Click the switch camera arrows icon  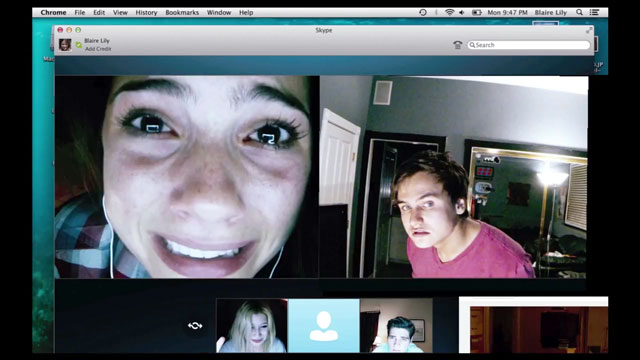(x=195, y=325)
